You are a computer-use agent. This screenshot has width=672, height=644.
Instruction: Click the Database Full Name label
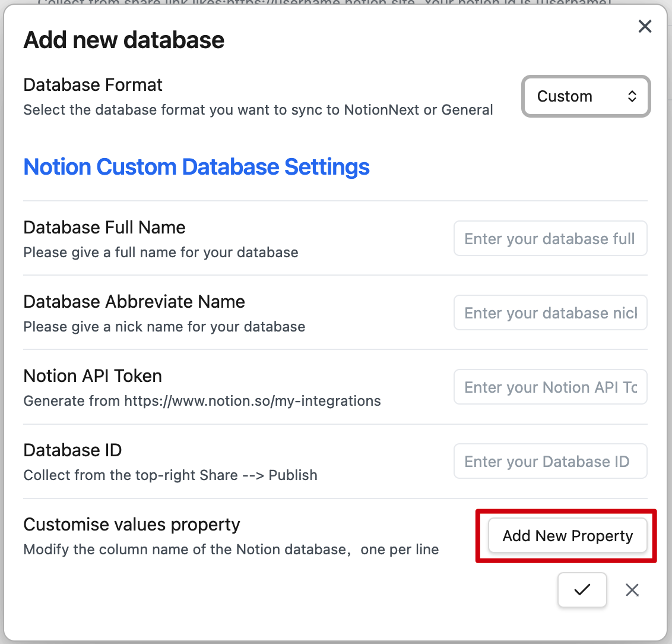coord(104,228)
